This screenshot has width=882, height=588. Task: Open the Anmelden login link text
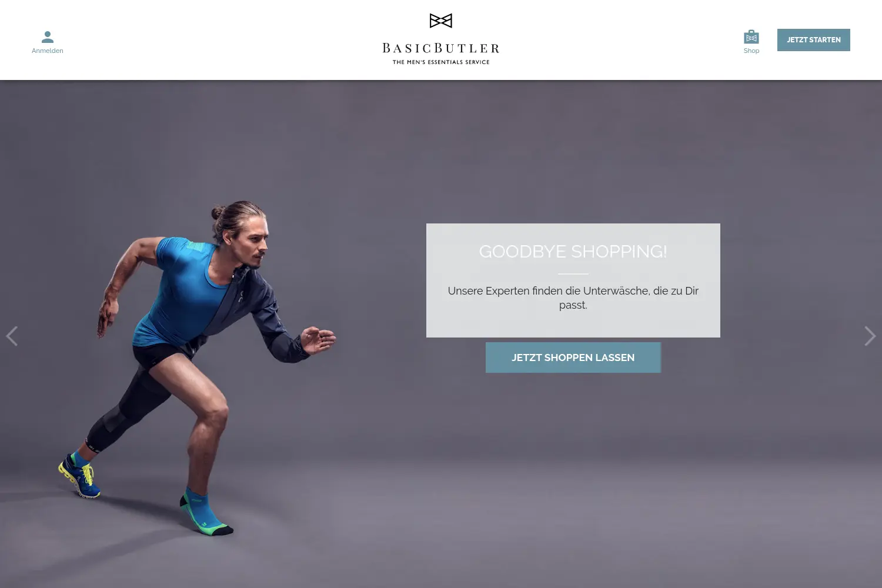pos(48,51)
